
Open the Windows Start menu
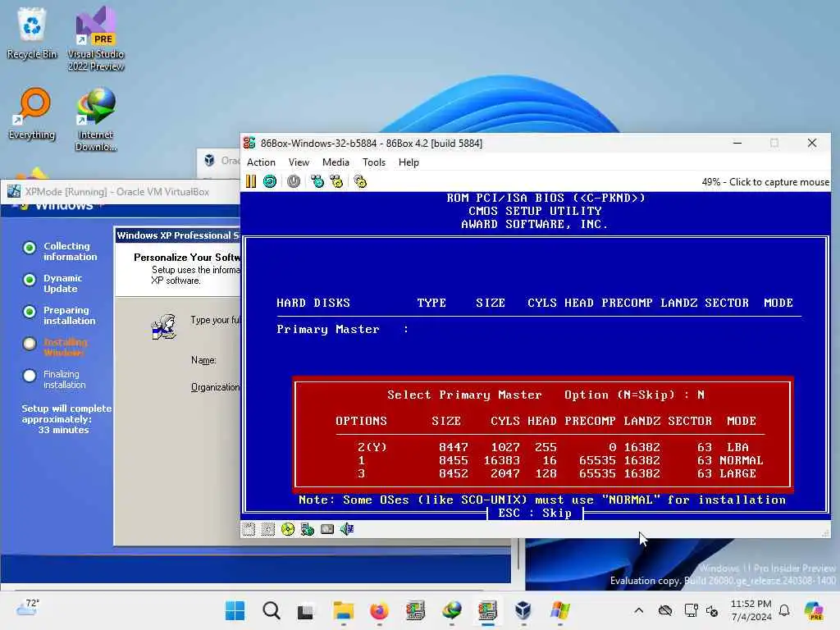pyautogui.click(x=235, y=610)
